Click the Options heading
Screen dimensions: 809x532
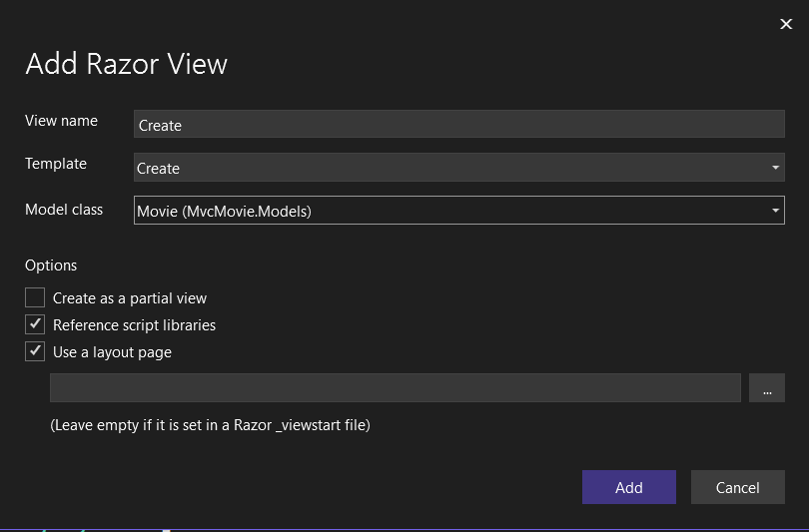(51, 266)
